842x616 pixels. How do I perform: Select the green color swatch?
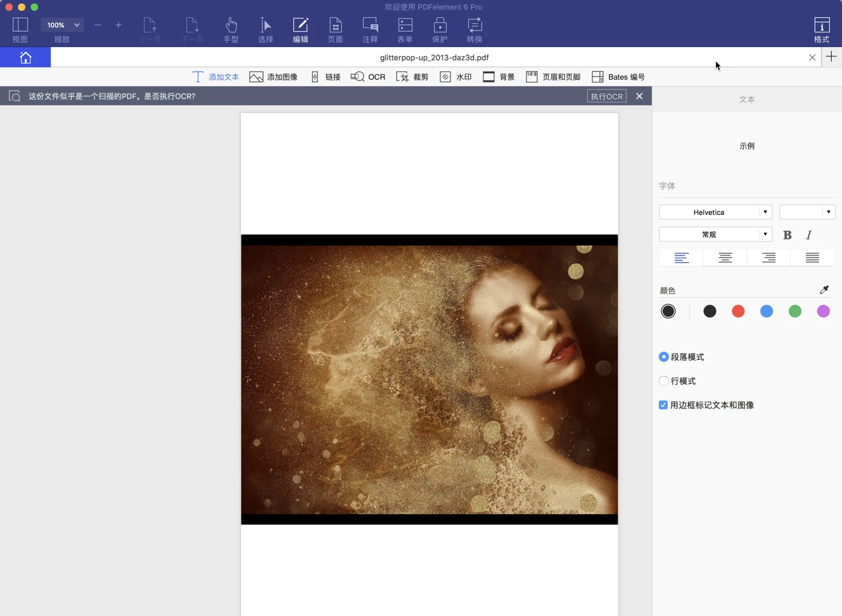point(795,311)
